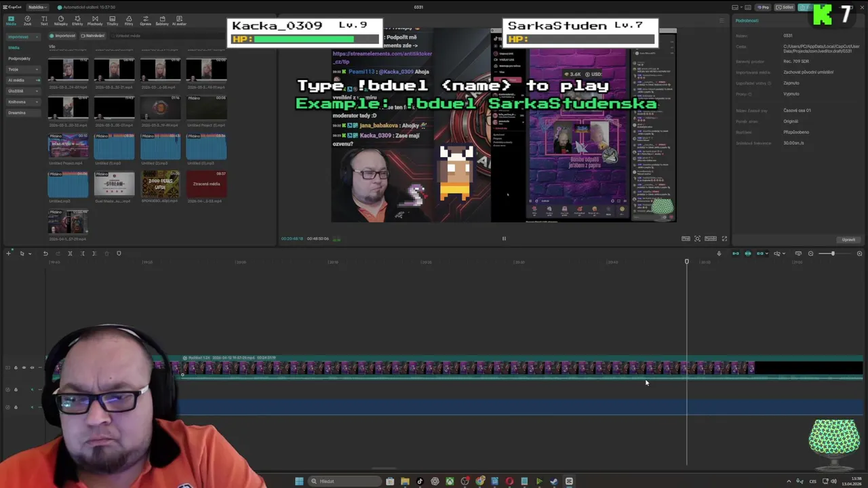Open the Úprava adjustment tab
The image size is (868, 488).
(x=145, y=20)
